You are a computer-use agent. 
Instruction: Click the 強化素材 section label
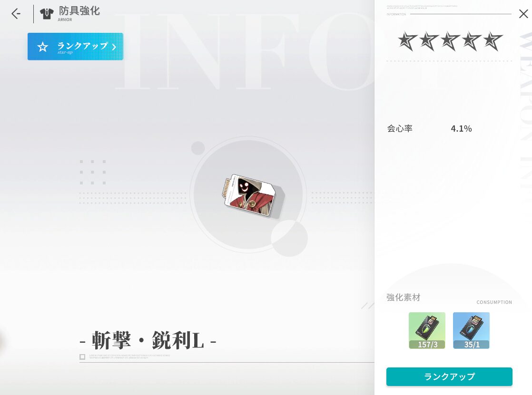[x=404, y=298]
